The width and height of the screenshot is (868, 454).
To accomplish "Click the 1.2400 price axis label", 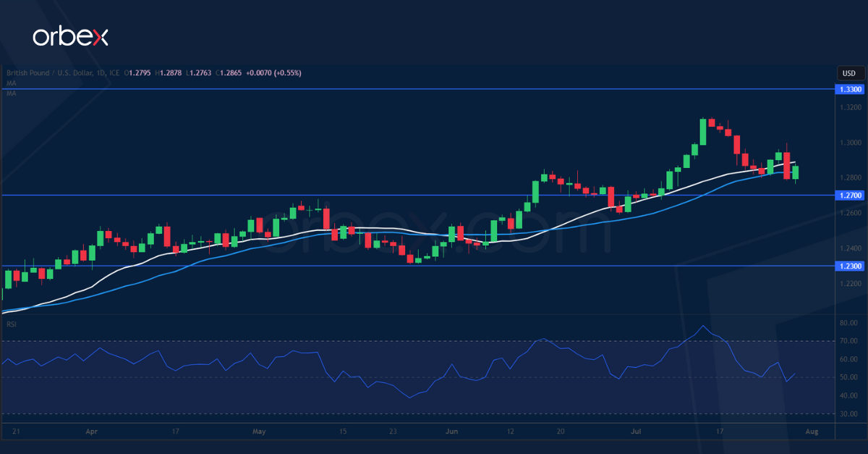I will click(x=849, y=248).
